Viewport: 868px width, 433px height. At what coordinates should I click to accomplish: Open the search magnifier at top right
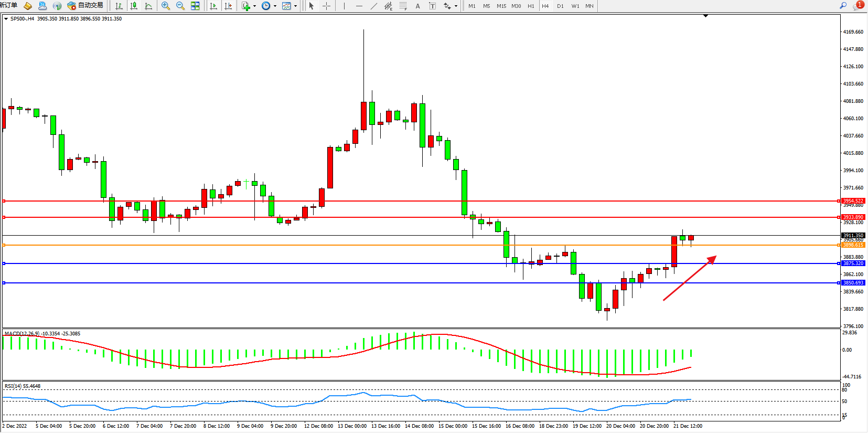(x=843, y=6)
